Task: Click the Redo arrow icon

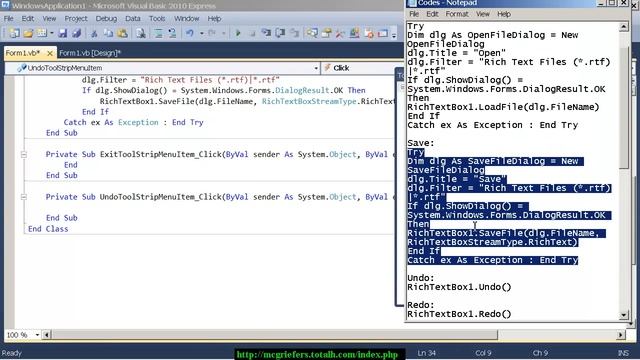Action: pos(212,33)
